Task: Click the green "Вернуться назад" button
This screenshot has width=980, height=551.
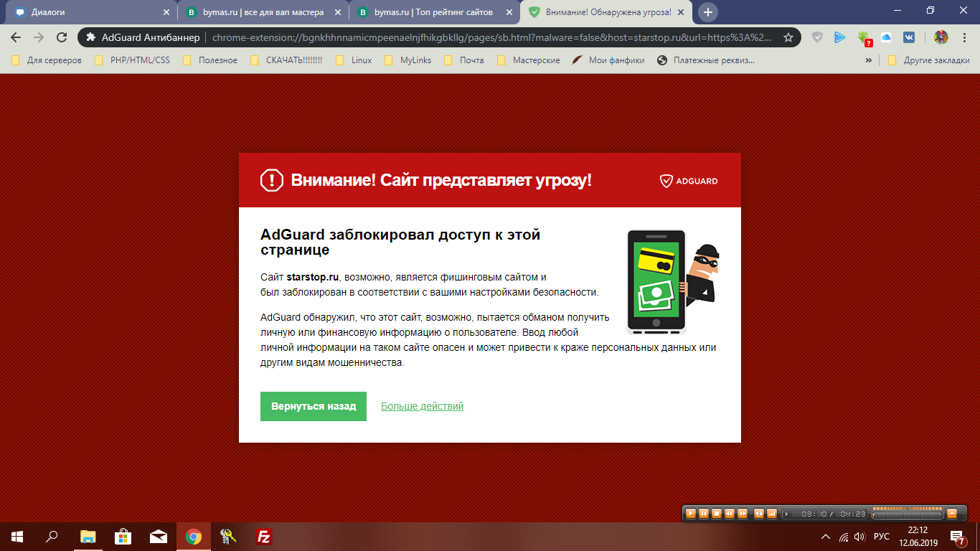Action: click(x=313, y=406)
